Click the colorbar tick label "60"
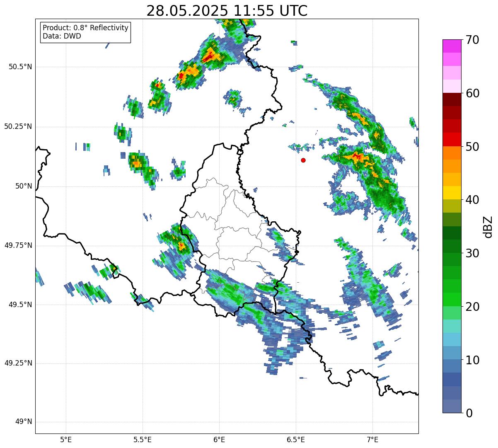Viewport: 498px width, 448px height. coord(472,93)
